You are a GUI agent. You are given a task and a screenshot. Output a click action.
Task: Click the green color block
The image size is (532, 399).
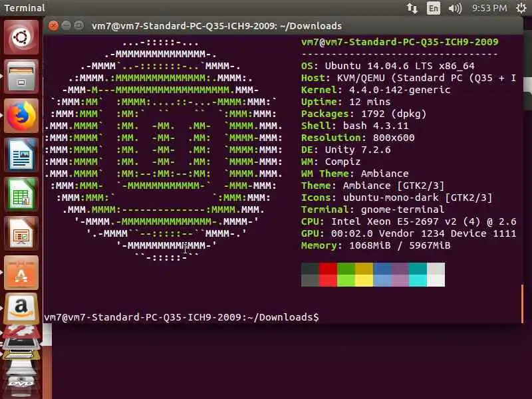(346, 275)
